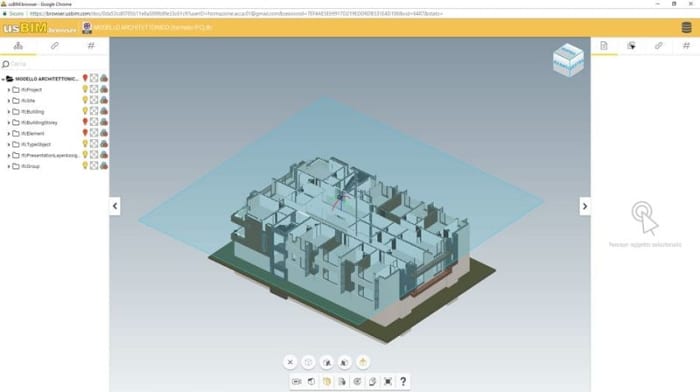This screenshot has width=700, height=392.
Task: Click the 3D navigation cube
Action: point(568,60)
